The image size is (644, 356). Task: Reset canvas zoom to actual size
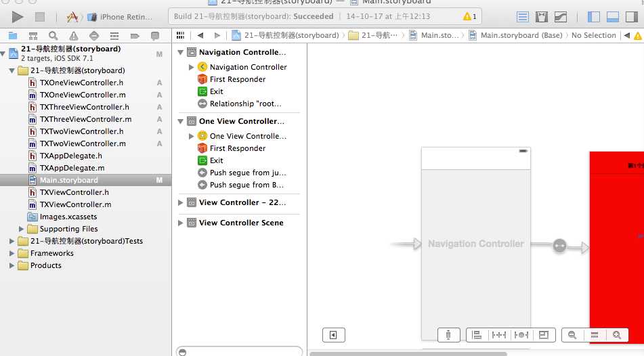(595, 335)
